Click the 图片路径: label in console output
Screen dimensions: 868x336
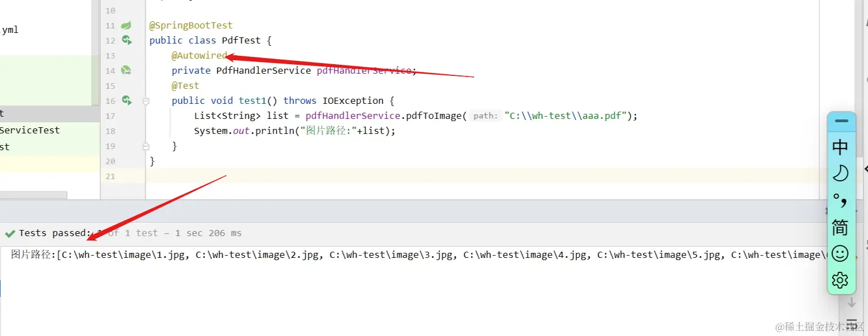[33, 255]
